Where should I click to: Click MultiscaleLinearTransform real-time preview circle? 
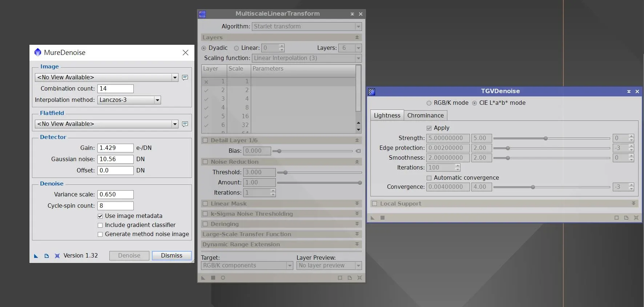click(223, 278)
